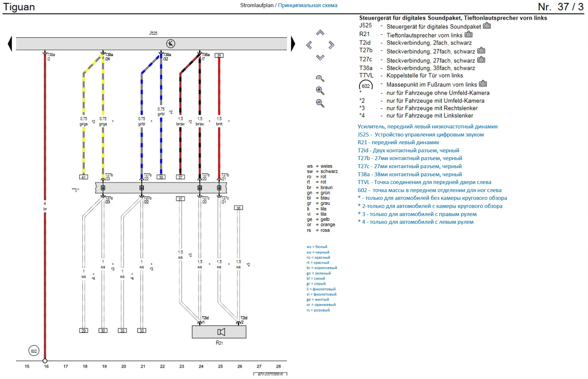Follow reference box 30
The width and height of the screenshot is (588, 379).
pyautogui.click(x=103, y=330)
